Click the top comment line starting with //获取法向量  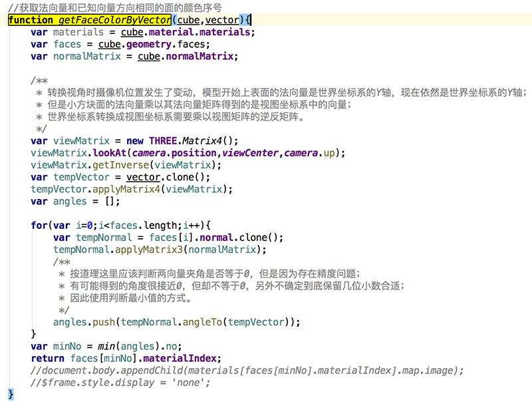[x=114, y=7]
